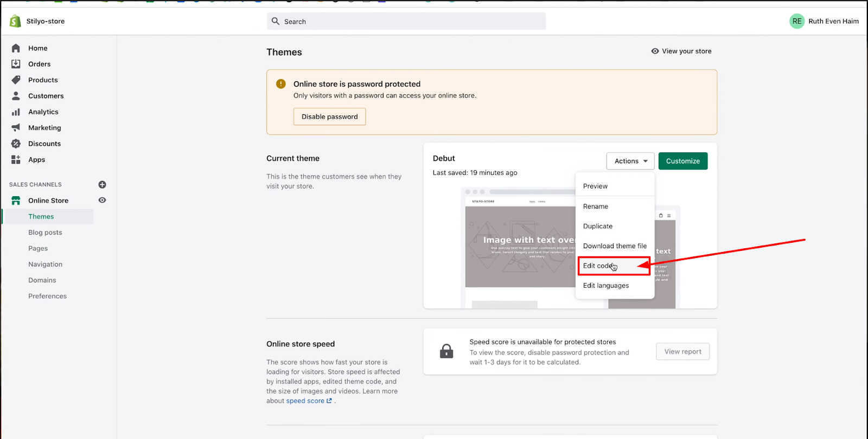The image size is (868, 439).
Task: Open Products in the sidebar
Action: pyautogui.click(x=43, y=80)
